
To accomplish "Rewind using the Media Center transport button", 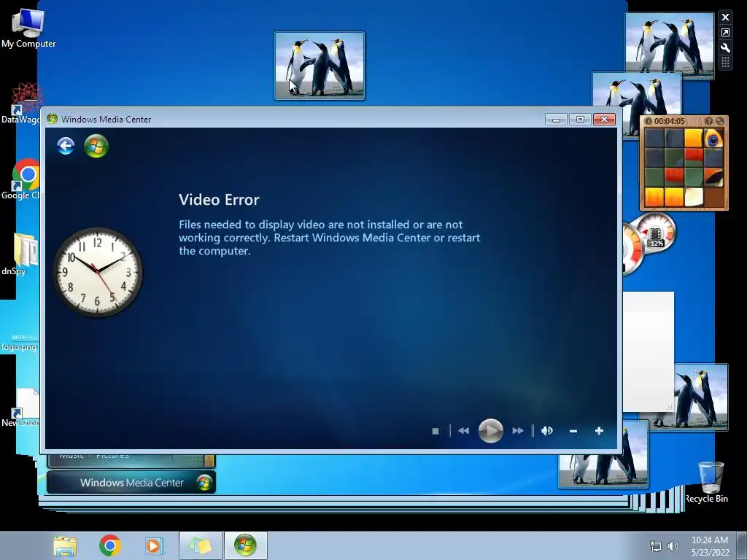I will coord(463,431).
